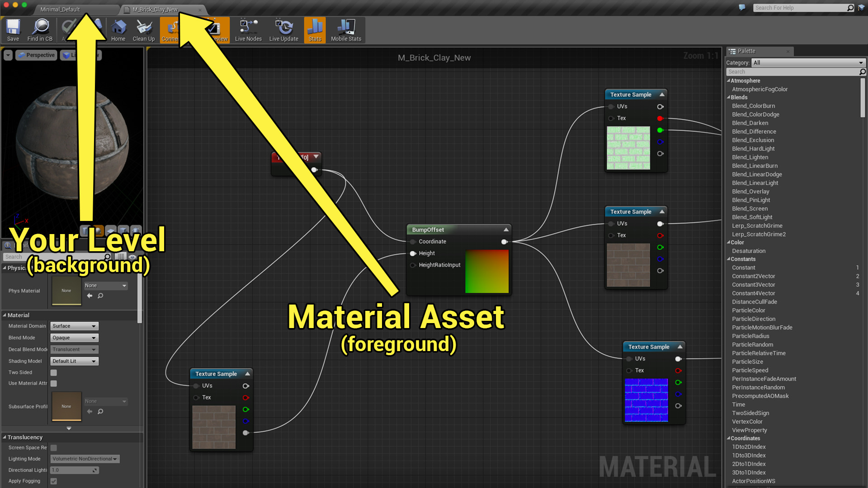Open the Palette Category dropdown

808,63
